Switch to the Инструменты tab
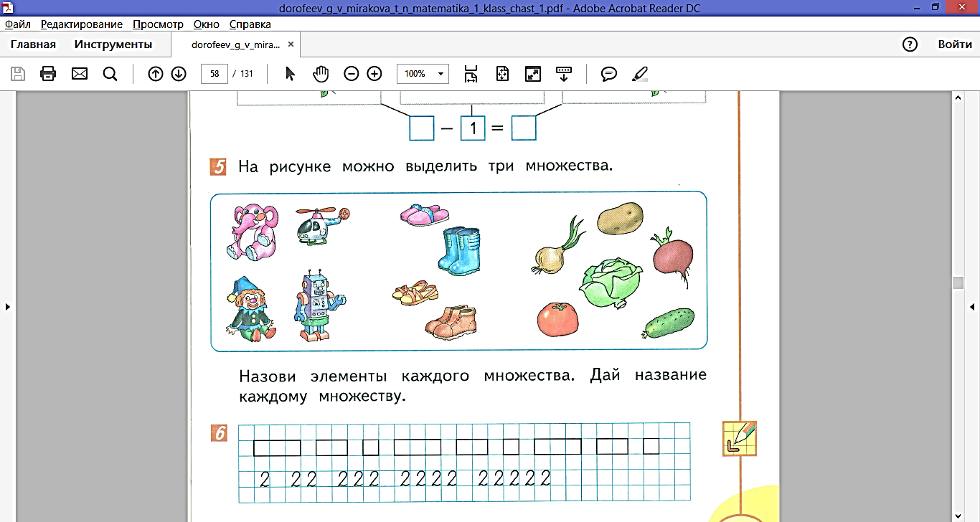 113,44
